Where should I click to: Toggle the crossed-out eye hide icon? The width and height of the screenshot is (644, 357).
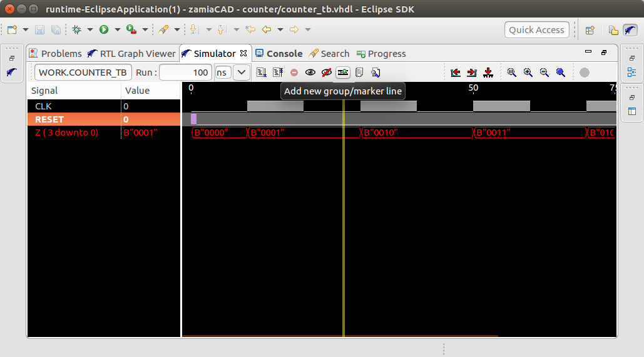tap(327, 73)
